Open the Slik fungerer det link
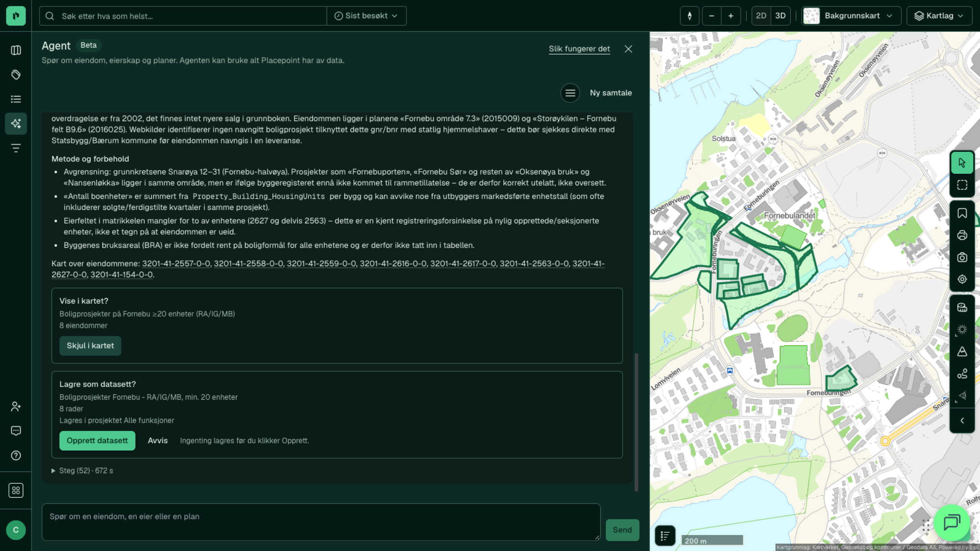 [579, 49]
